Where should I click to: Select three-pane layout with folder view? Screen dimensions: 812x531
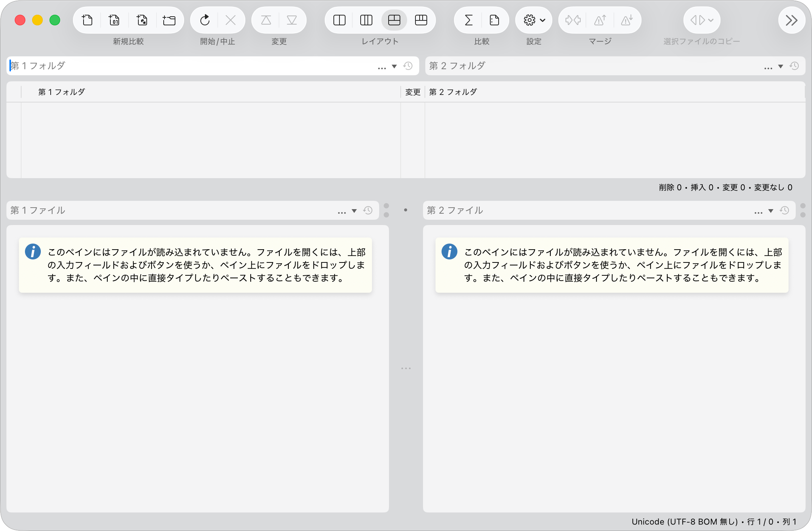pyautogui.click(x=421, y=20)
